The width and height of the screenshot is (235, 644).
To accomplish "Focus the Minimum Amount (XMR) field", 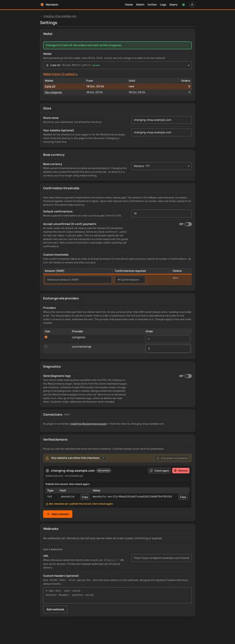I will [x=78, y=280].
